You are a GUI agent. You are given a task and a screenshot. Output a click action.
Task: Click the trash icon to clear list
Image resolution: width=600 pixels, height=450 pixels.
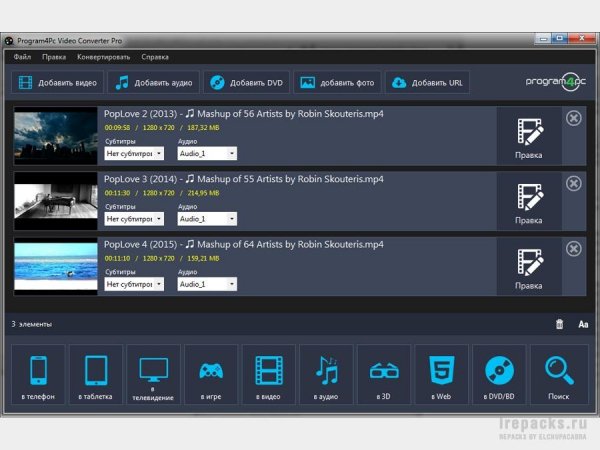559,324
